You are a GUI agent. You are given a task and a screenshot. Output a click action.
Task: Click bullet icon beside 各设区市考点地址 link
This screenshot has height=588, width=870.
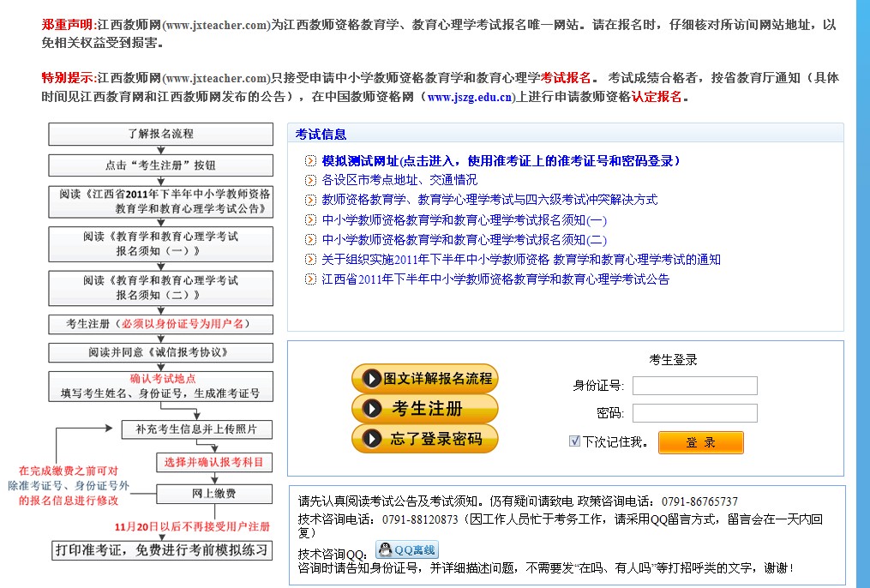(x=310, y=181)
